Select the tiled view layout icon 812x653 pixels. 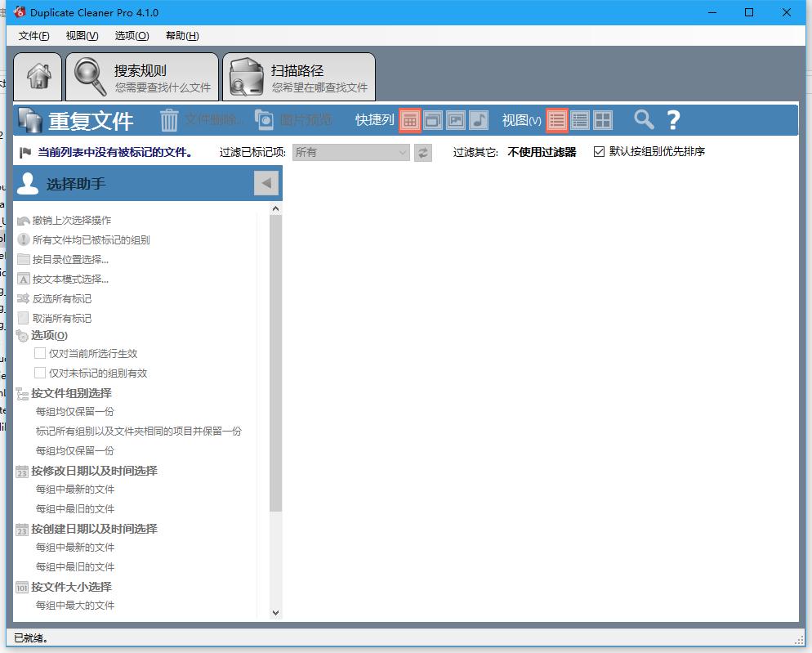pos(603,119)
